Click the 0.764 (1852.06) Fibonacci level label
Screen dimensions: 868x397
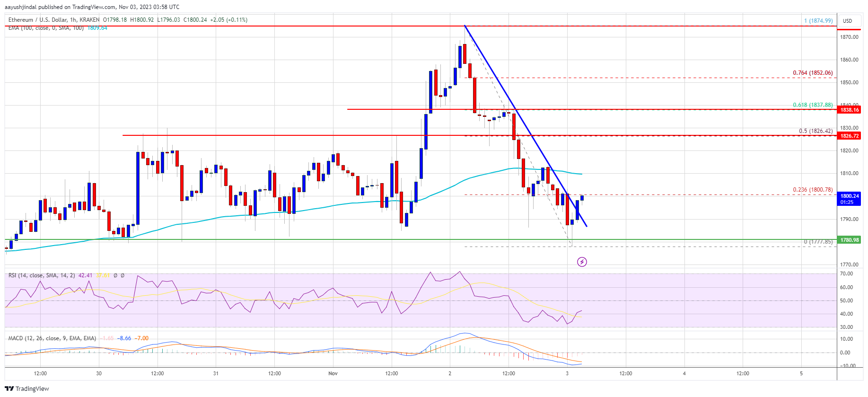pos(813,73)
